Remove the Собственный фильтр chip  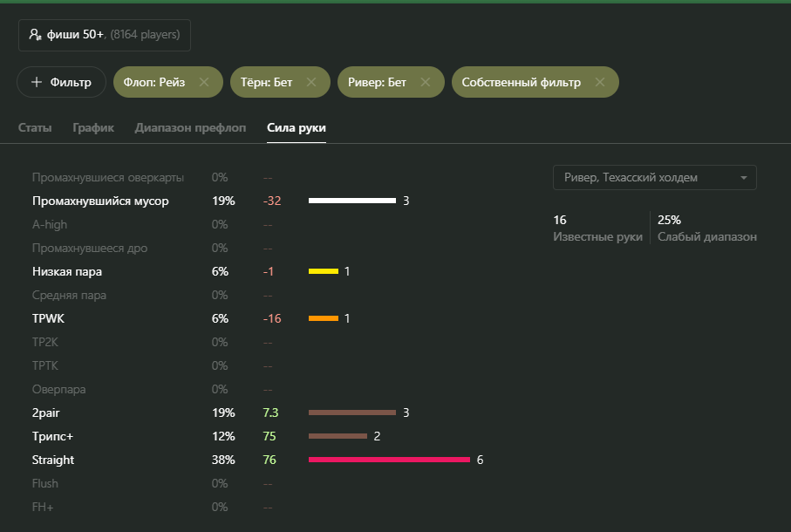click(600, 82)
